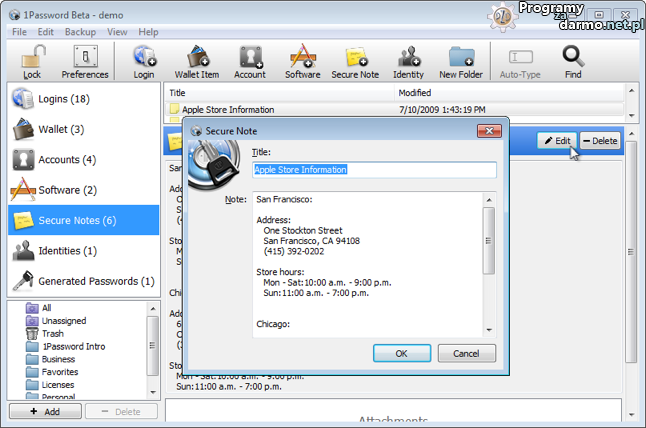Click the Lock toolbar icon
Viewport: 646px width, 428px height.
32,60
